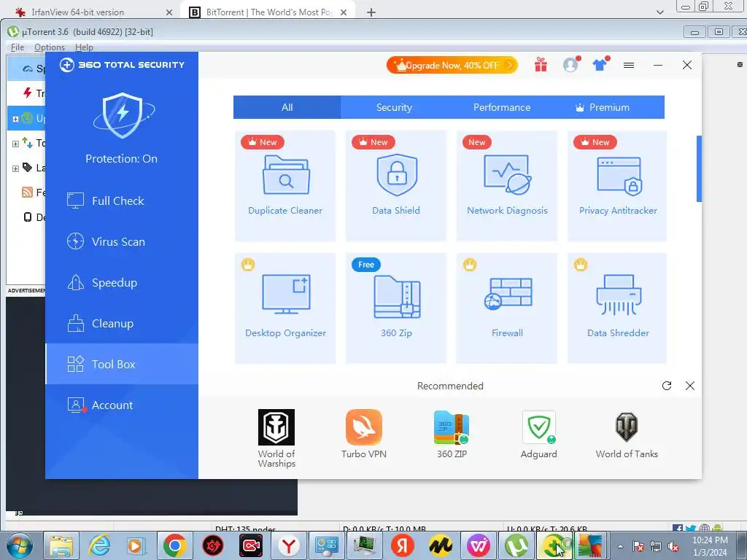Open the clock showing 10:24 PM
The image size is (747, 560).
click(x=710, y=546)
